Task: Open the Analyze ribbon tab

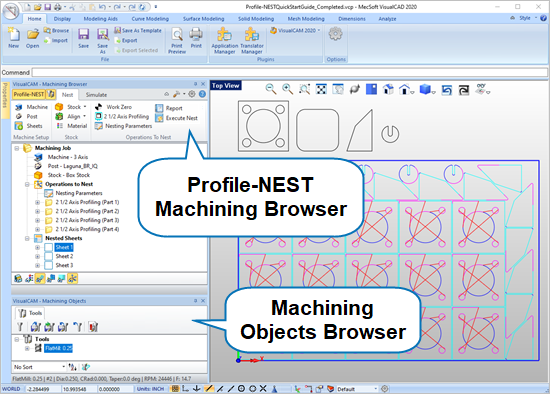Action: tap(387, 19)
